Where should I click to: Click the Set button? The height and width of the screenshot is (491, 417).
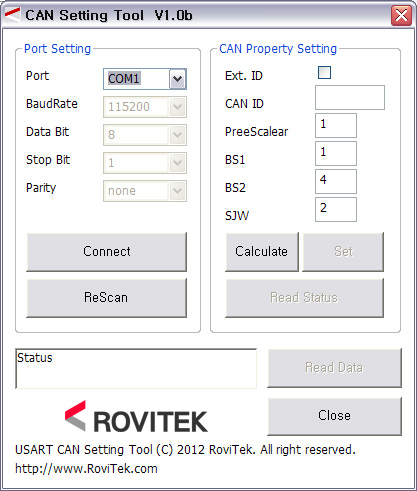(x=343, y=252)
